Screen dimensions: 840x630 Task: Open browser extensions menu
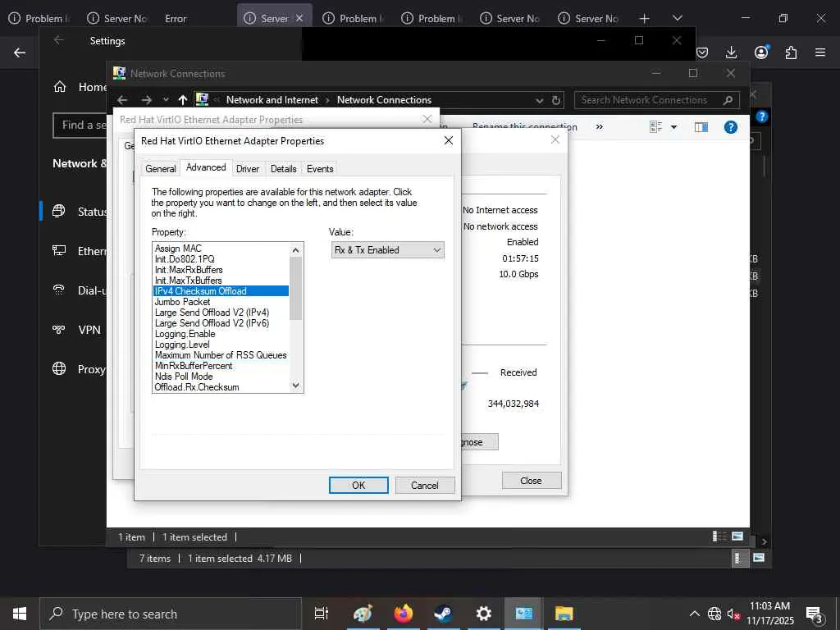coord(791,52)
